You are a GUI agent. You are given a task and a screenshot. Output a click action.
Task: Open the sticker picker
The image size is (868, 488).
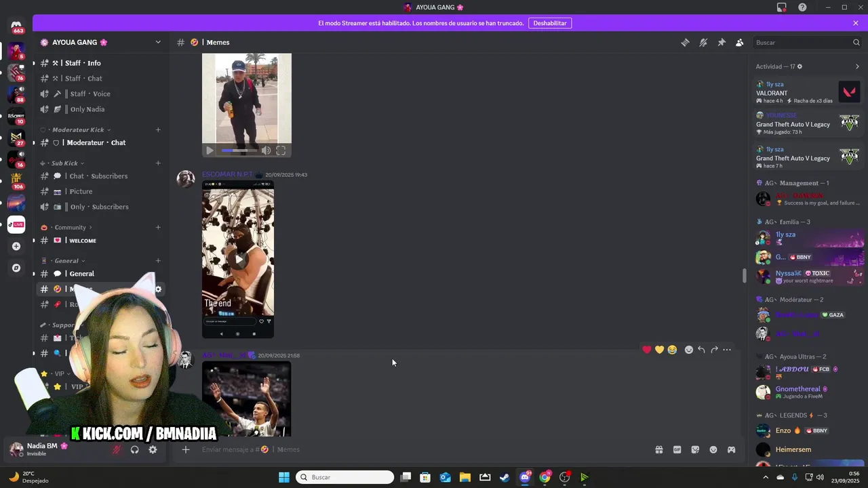695,449
